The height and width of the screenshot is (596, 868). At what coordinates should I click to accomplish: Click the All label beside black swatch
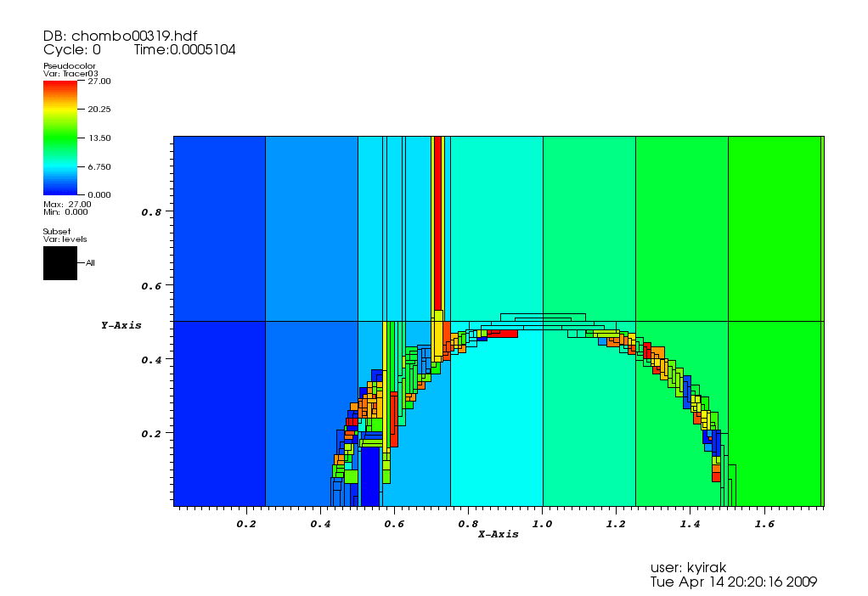click(x=90, y=263)
